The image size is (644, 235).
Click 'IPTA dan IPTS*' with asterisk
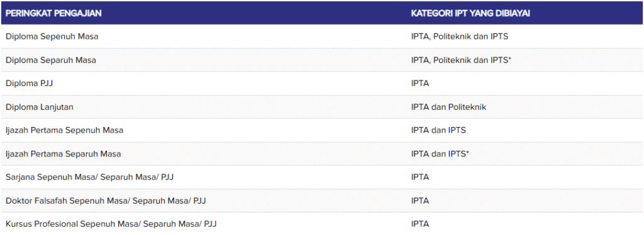pyautogui.click(x=440, y=154)
